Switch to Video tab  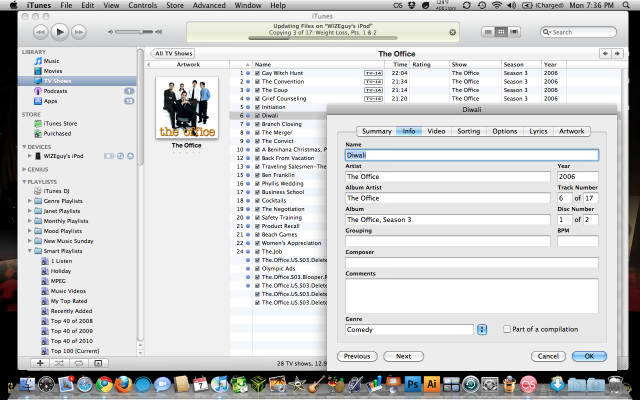[x=436, y=131]
